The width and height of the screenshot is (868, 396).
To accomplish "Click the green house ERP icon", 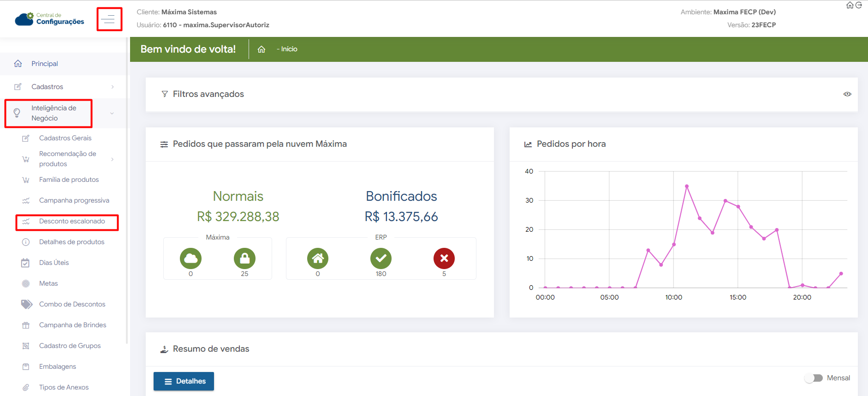I will point(317,258).
